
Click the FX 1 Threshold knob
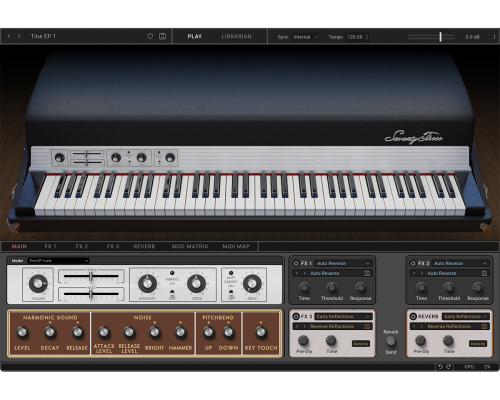[332, 287]
